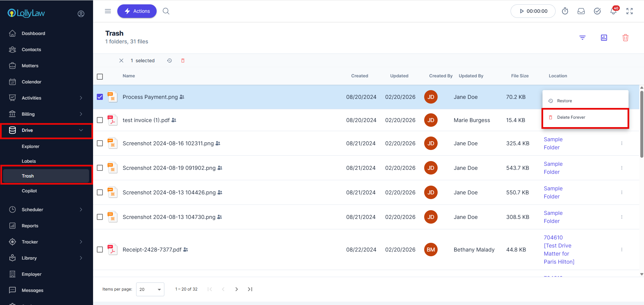This screenshot has height=305, width=644.
Task: Open notifications bell with 40 badge
Action: click(x=614, y=11)
